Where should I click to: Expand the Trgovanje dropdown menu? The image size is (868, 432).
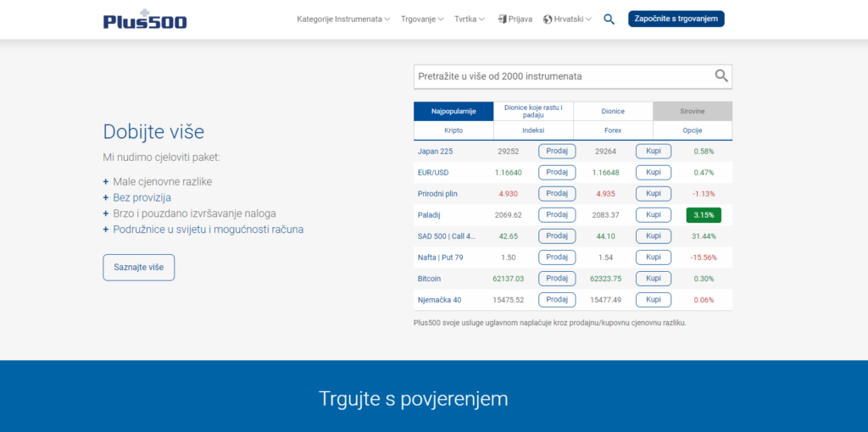pyautogui.click(x=422, y=19)
